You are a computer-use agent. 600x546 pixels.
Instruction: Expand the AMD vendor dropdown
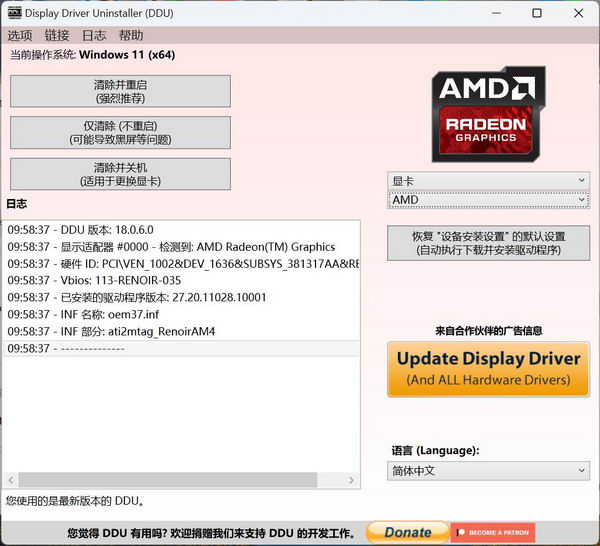(x=488, y=200)
